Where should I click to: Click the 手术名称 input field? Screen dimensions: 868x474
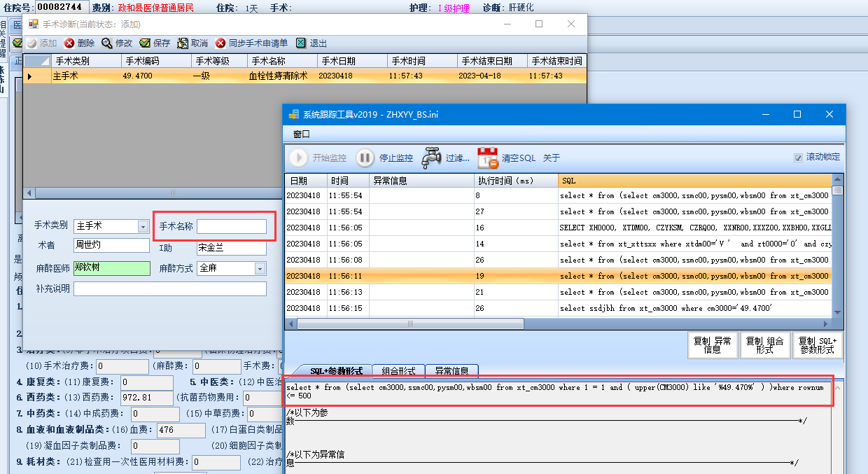(x=232, y=226)
